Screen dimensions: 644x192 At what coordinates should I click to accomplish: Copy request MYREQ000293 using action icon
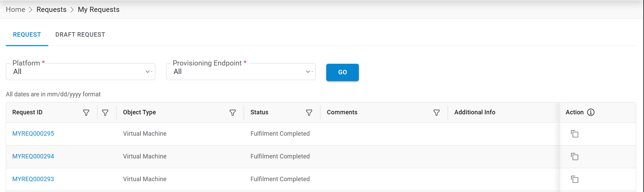pyautogui.click(x=575, y=179)
